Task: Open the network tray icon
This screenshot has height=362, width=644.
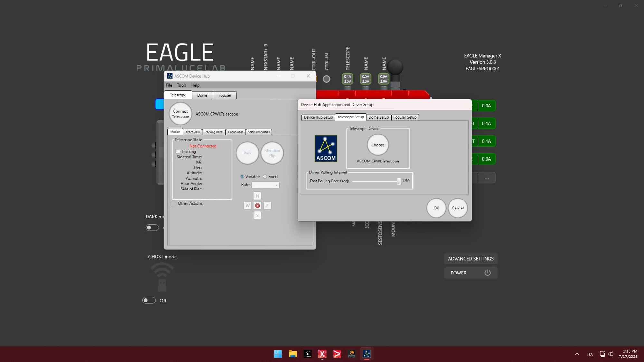Action: (x=602, y=354)
